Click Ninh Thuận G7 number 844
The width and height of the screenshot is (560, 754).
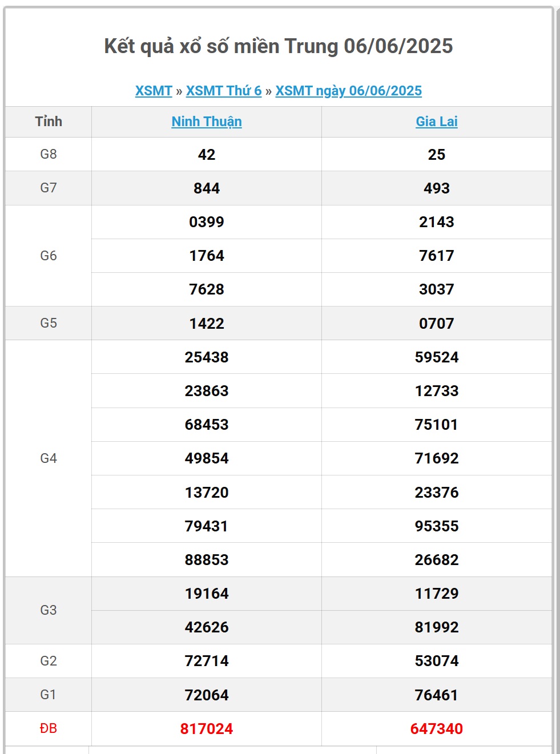click(x=207, y=188)
